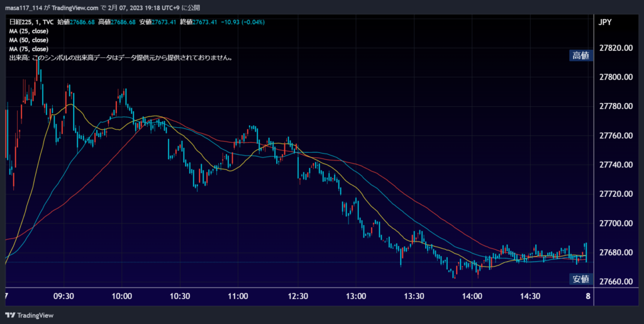The height and width of the screenshot is (324, 644).
Task: Click the 27660.00 price axis label
Action: coord(616,282)
